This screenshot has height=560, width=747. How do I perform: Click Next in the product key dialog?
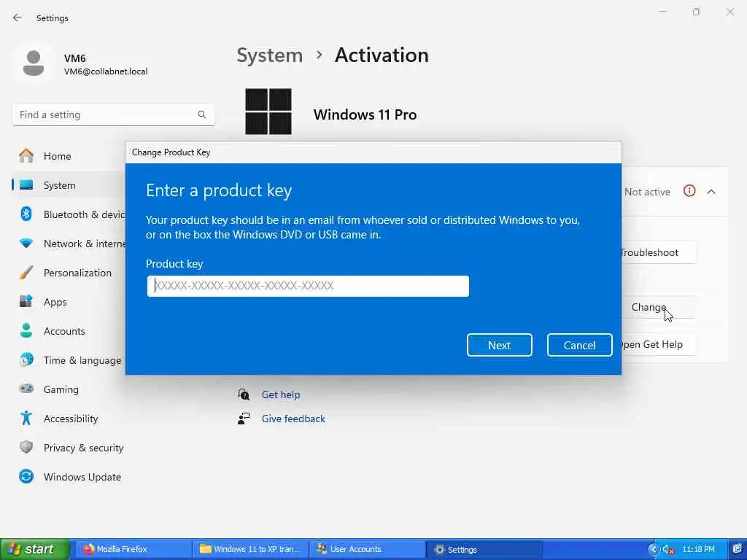[x=499, y=345]
